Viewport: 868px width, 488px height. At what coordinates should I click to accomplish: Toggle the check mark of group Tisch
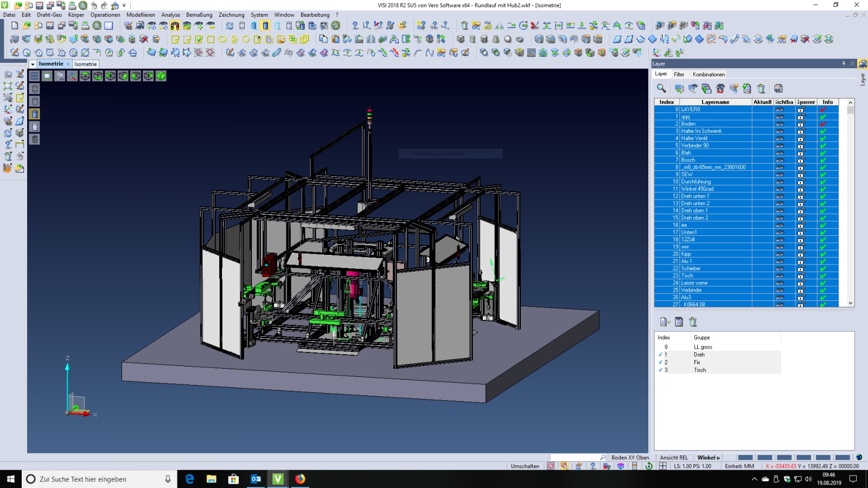point(660,370)
